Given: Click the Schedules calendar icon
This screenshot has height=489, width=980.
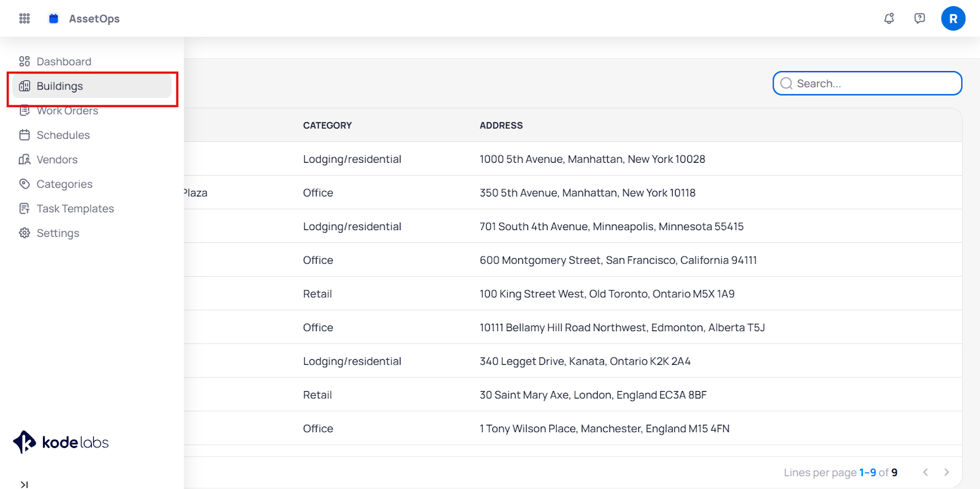Looking at the screenshot, I should 24,135.
